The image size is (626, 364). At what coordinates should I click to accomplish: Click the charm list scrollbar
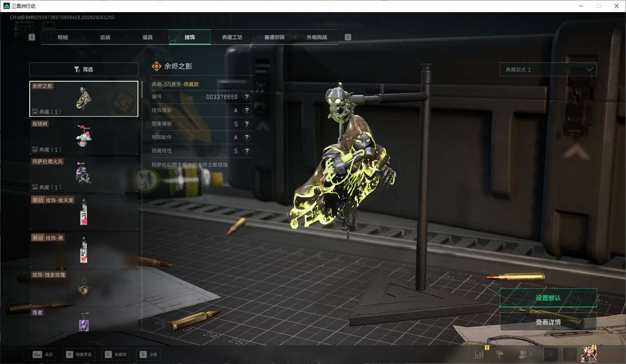pyautogui.click(x=141, y=89)
